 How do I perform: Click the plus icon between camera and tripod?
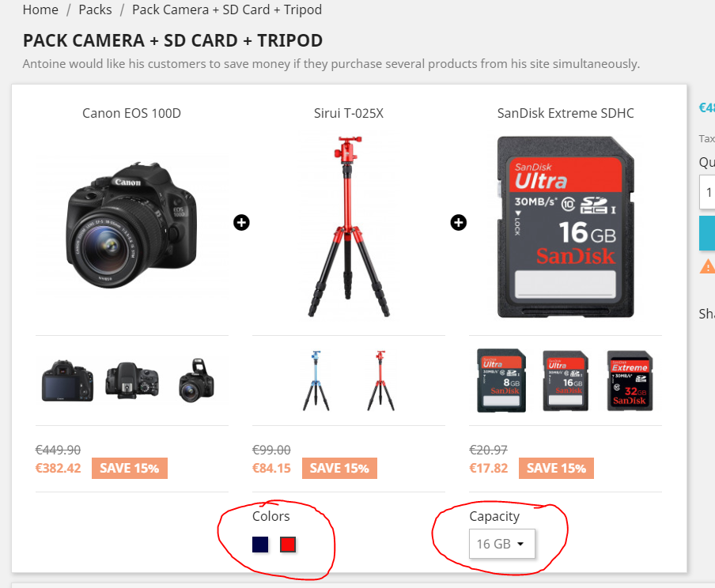pyautogui.click(x=241, y=222)
